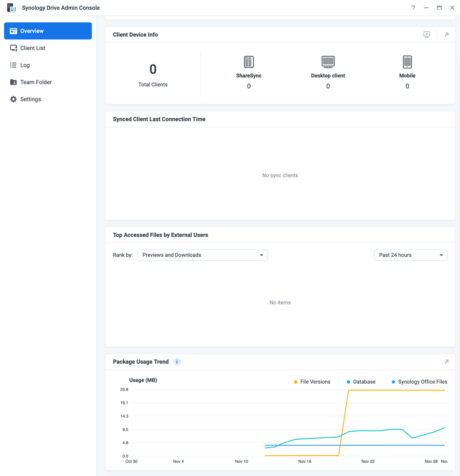
Task: Click the Total Clients count
Action: tap(153, 69)
